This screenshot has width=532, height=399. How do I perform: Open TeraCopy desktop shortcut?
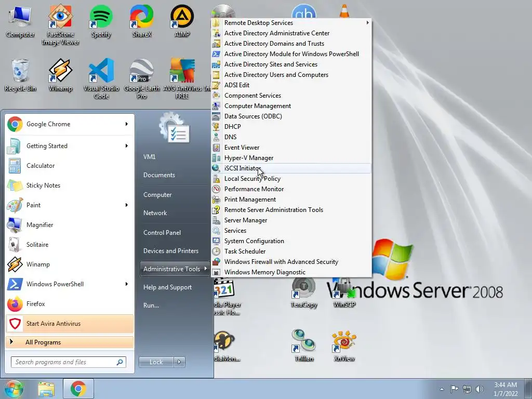303,292
